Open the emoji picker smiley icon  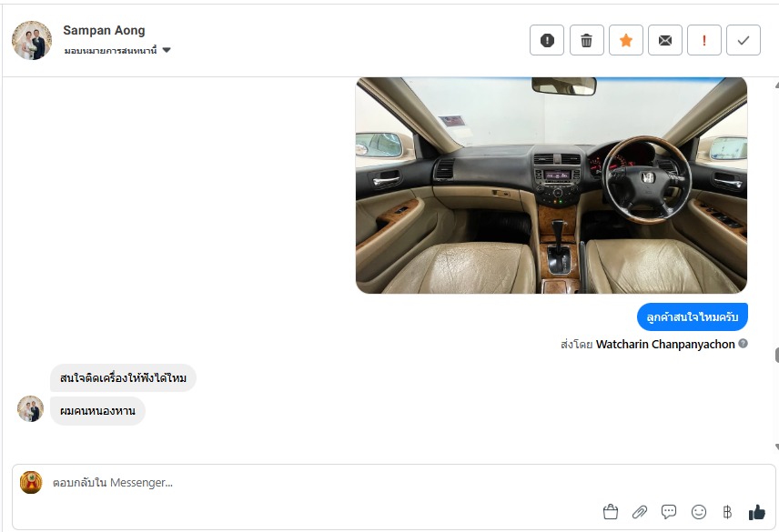pos(699,512)
